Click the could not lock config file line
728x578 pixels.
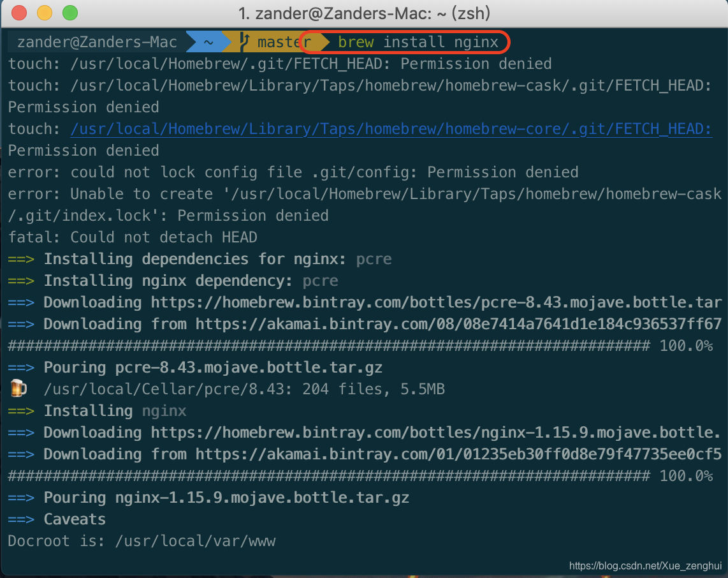(293, 172)
